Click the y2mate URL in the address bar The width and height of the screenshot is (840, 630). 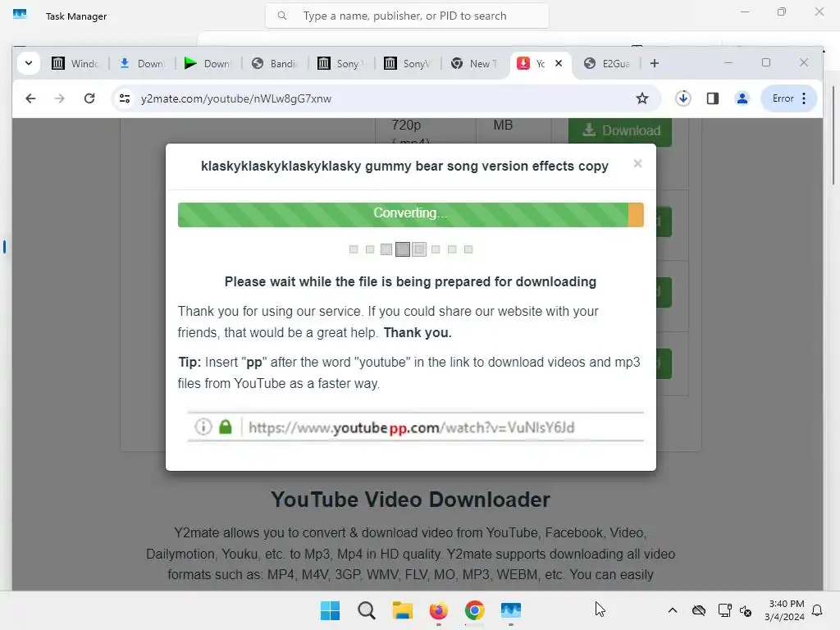coord(235,98)
